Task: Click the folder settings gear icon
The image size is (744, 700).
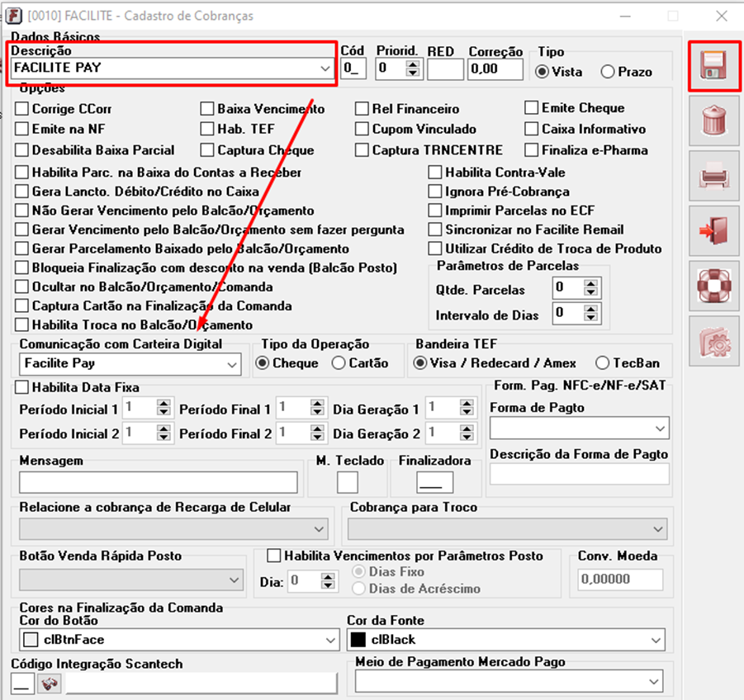Action: 714,341
